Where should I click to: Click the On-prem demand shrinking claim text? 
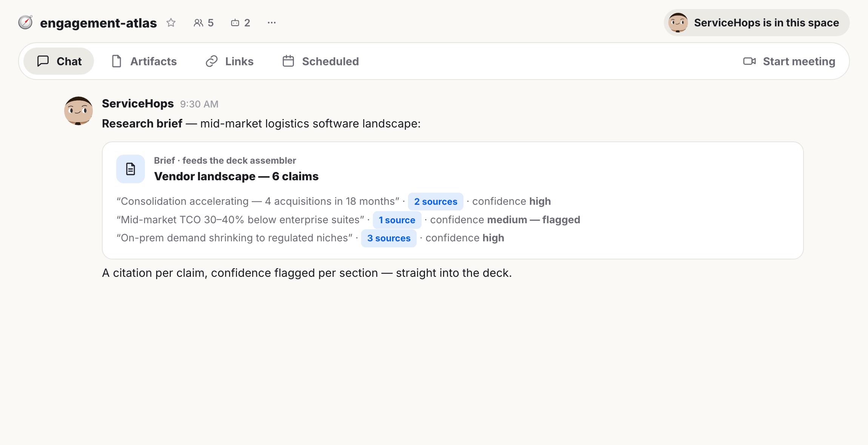[x=234, y=238]
